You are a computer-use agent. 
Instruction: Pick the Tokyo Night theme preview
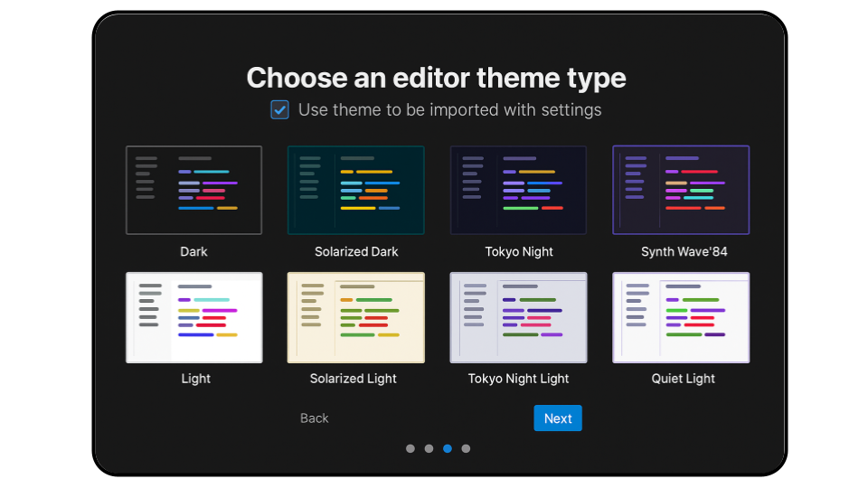click(x=518, y=191)
